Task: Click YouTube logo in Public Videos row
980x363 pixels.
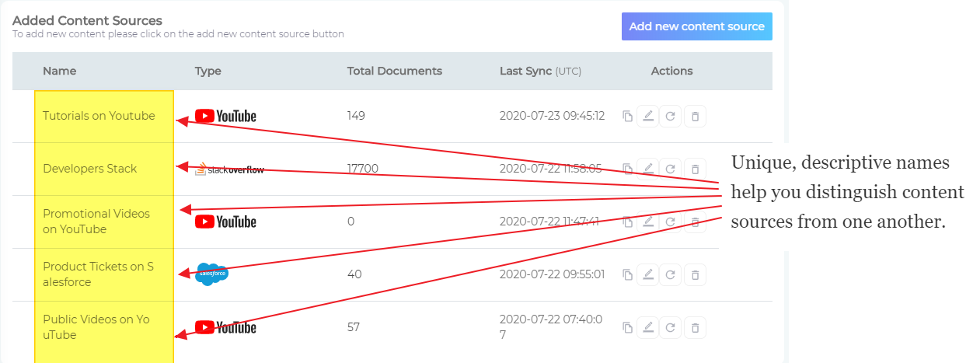Action: click(225, 327)
